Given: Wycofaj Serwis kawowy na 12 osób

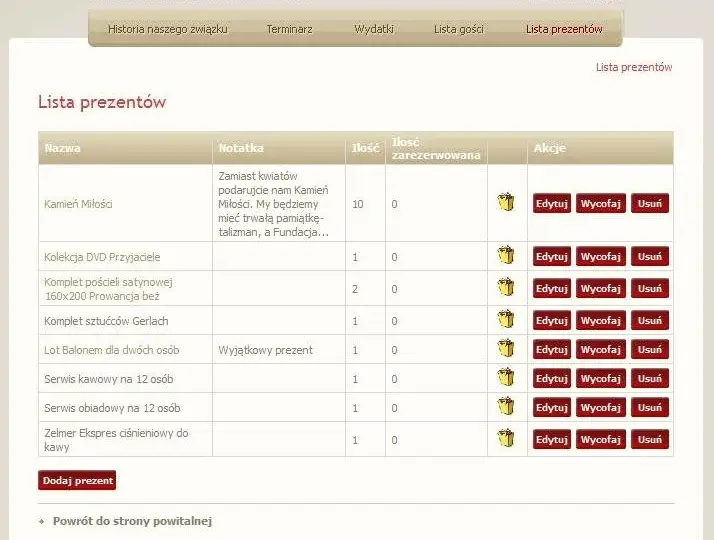Looking at the screenshot, I should point(601,379).
